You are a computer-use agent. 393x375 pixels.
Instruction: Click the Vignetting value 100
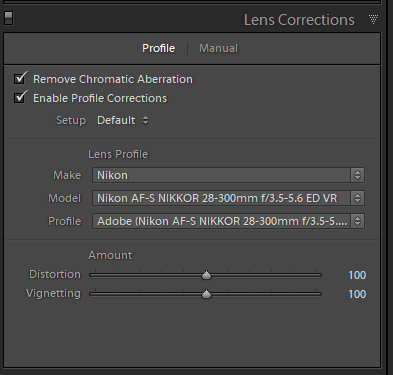coord(357,294)
